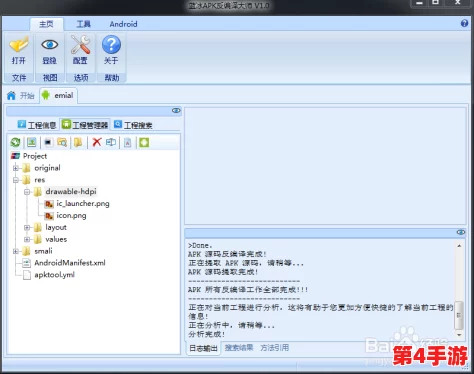
Task: Click the red X delete icon
Action: coord(97,142)
